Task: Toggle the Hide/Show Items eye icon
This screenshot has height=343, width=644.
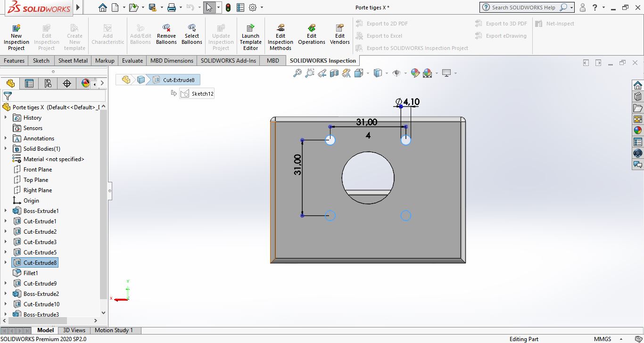Action: click(x=396, y=73)
